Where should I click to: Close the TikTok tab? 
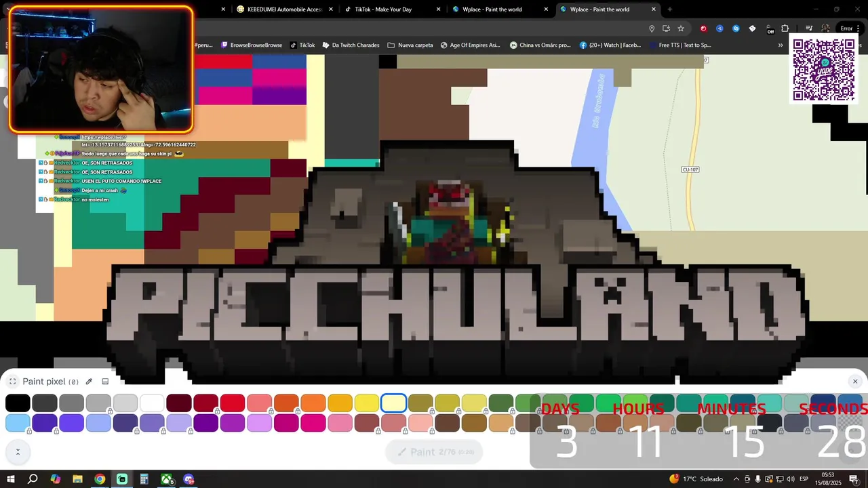coord(438,9)
